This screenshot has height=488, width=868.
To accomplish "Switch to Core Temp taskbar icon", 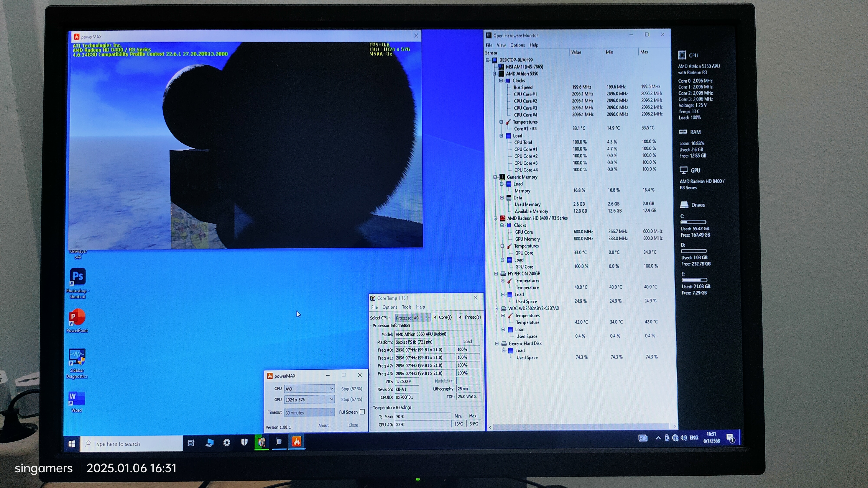I will 261,442.
